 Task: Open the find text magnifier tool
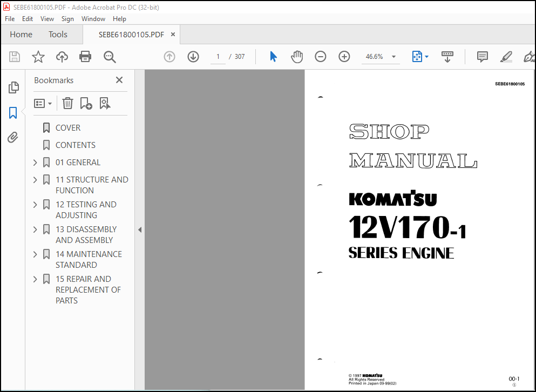tap(110, 57)
